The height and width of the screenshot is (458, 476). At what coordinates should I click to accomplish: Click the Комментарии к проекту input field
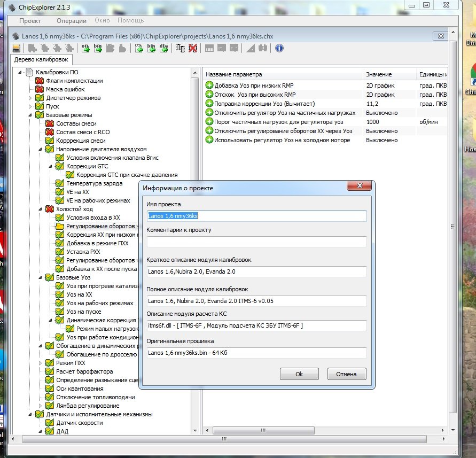(256, 242)
